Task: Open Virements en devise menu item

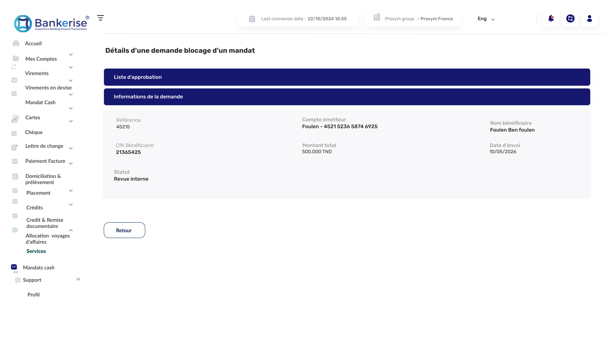Action: point(48,88)
